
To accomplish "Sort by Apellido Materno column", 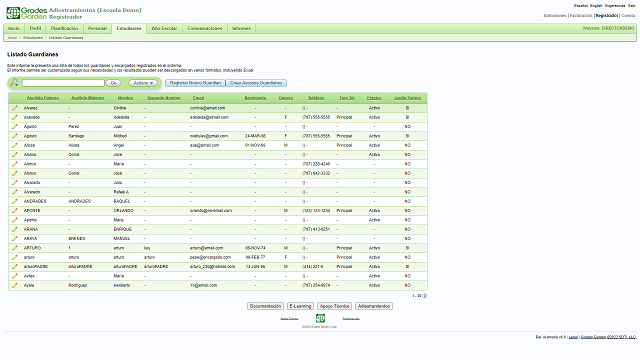I will click(x=87, y=98).
